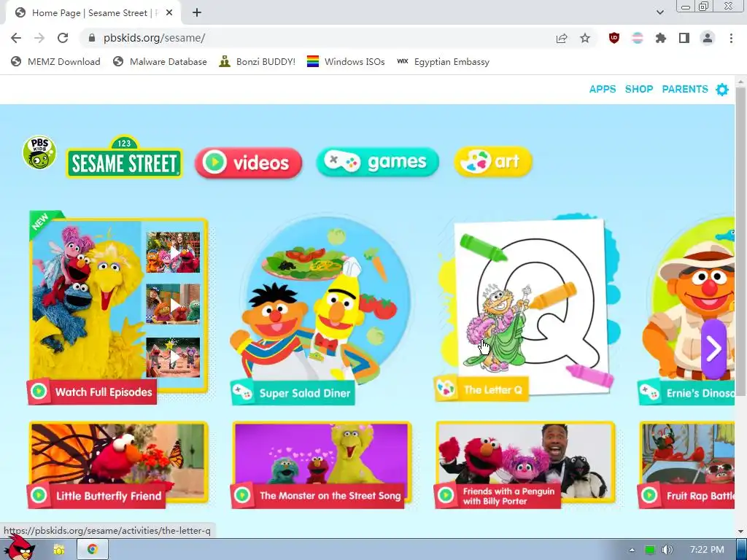Play the Fruit Rap Battle video
This screenshot has width=747, height=560.
coord(686,465)
